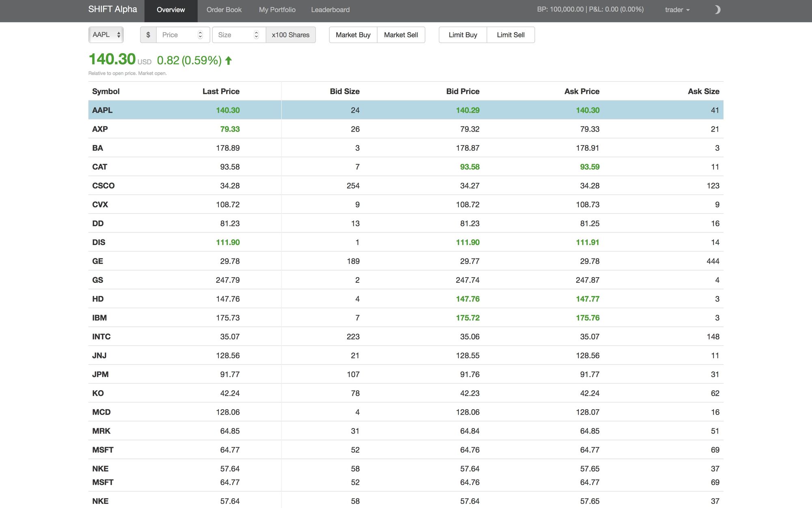Click the Last Price column header
The image size is (812, 508).
point(221,91)
